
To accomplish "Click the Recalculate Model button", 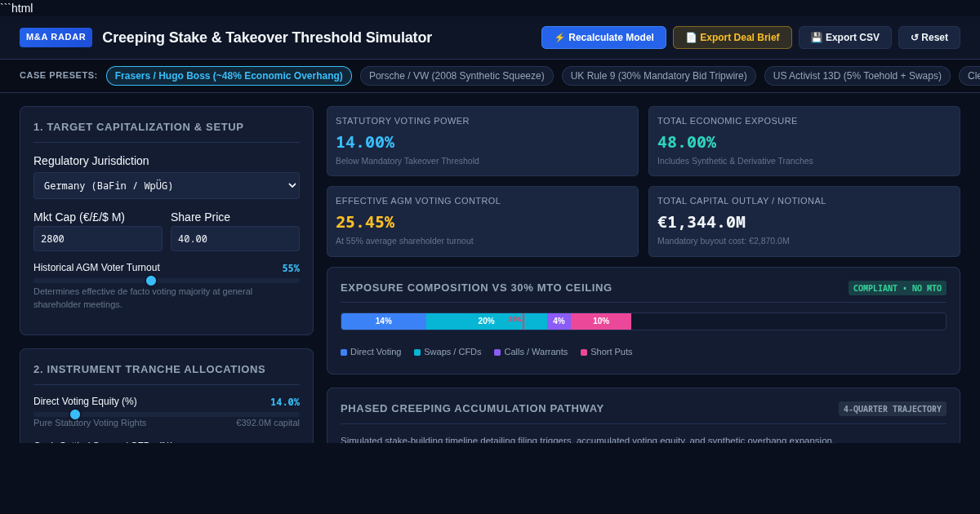I will pos(604,38).
